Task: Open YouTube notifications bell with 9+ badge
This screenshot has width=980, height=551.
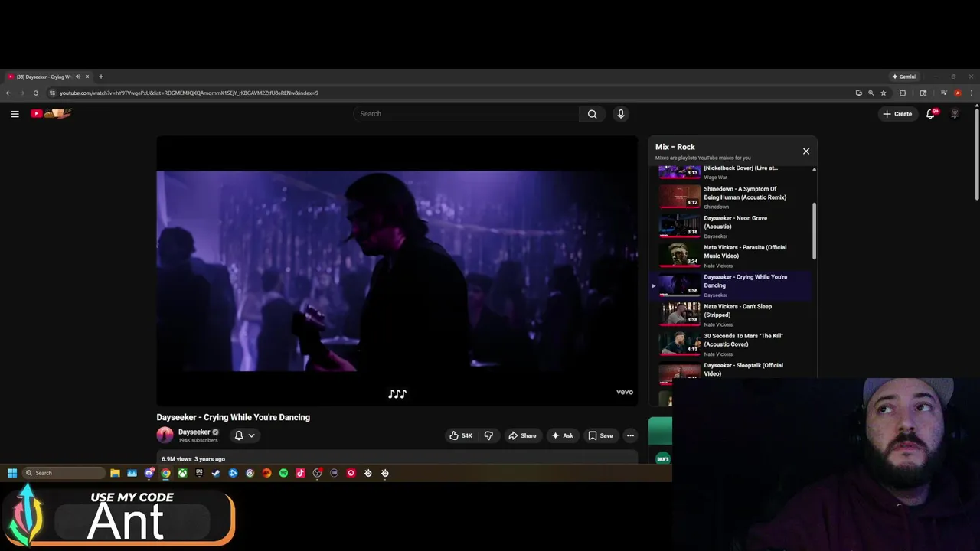Action: 931,114
